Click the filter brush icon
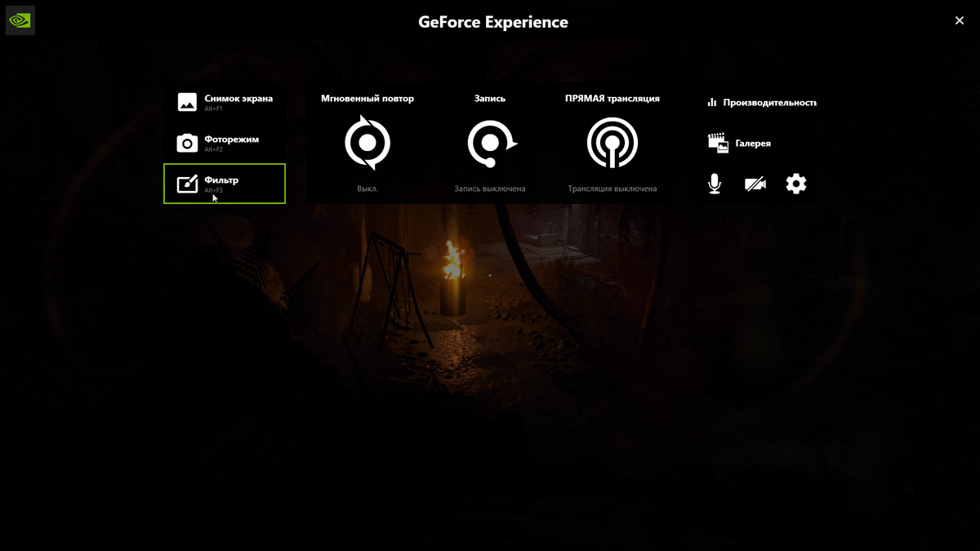Image resolution: width=980 pixels, height=551 pixels. (187, 184)
